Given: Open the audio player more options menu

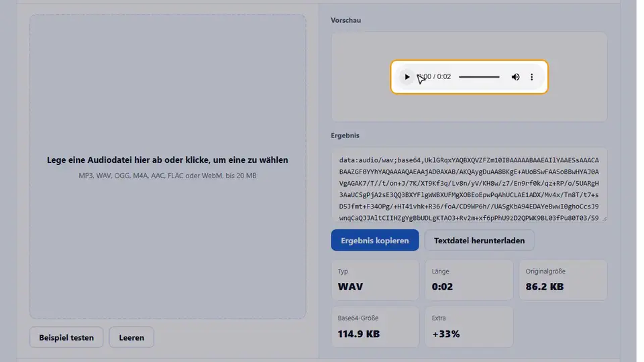Looking at the screenshot, I should point(531,76).
